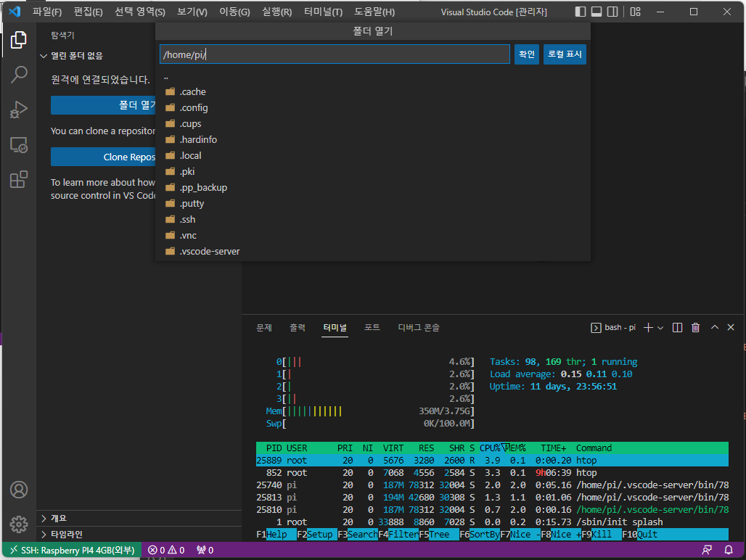Open the Search view in activity bar
This screenshot has height=560, width=746.
19,75
